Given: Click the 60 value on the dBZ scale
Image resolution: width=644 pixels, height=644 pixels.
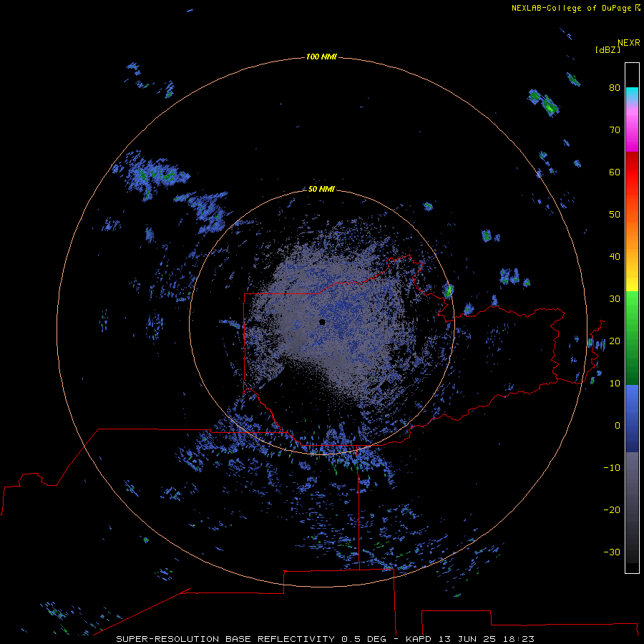Looking at the screenshot, I should (x=615, y=172).
